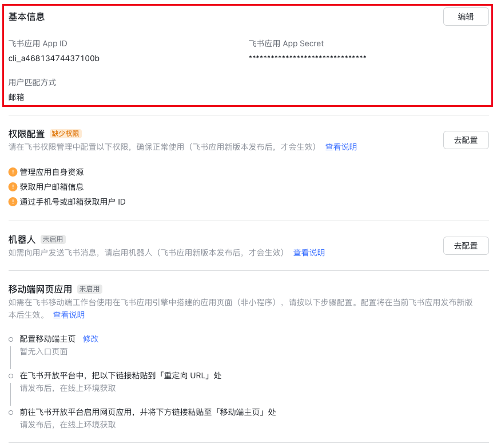Click the 用户匹配方式 label
The width and height of the screenshot is (493, 448).
(x=32, y=82)
